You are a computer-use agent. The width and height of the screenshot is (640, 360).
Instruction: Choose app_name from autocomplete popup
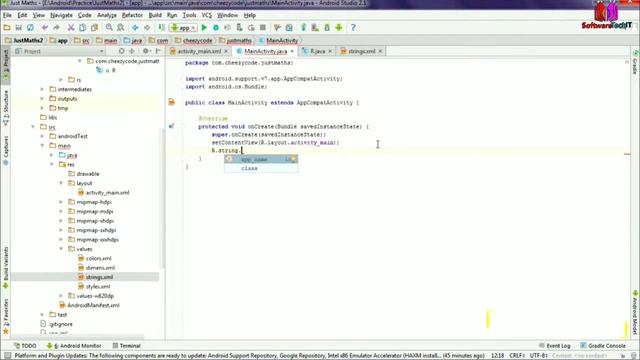pos(261,159)
